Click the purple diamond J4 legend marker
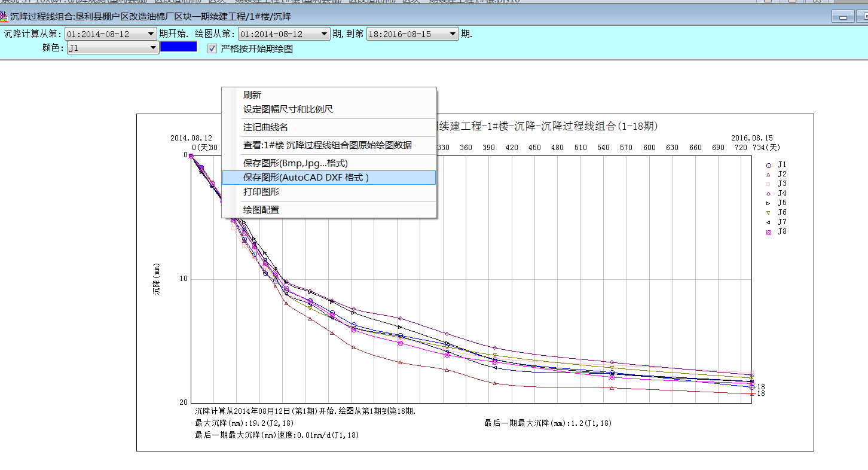Image resolution: width=868 pixels, height=470 pixels. coord(769,194)
